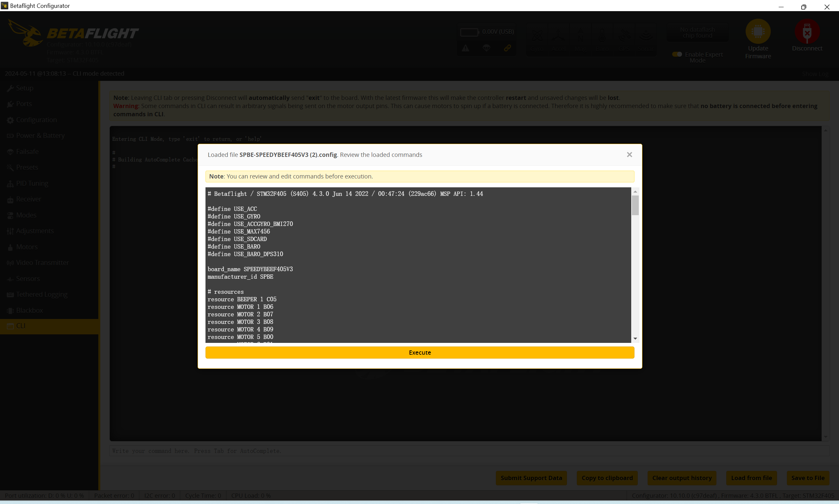Execute the loaded CLI commands

420,352
